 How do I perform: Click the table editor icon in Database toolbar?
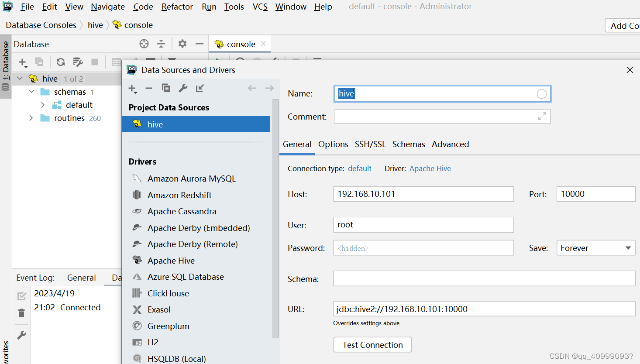click(x=116, y=62)
